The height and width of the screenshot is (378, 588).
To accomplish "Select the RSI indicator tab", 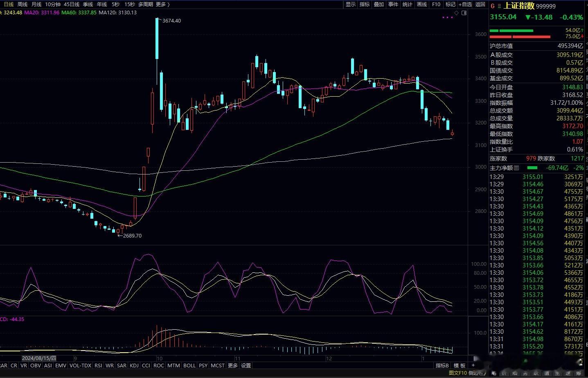I will [x=98, y=365].
